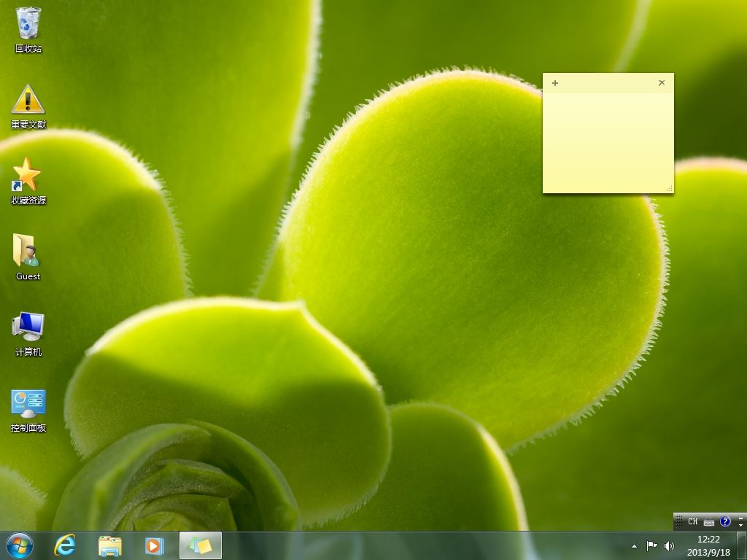Image resolution: width=747 pixels, height=560 pixels.
Task: Click the language bar help icon
Action: coord(725,521)
